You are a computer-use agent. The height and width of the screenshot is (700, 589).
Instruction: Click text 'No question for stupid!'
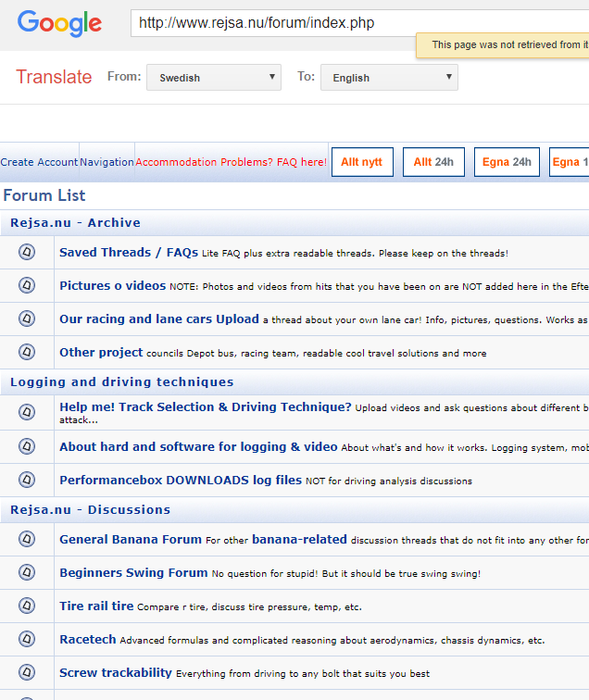265,574
